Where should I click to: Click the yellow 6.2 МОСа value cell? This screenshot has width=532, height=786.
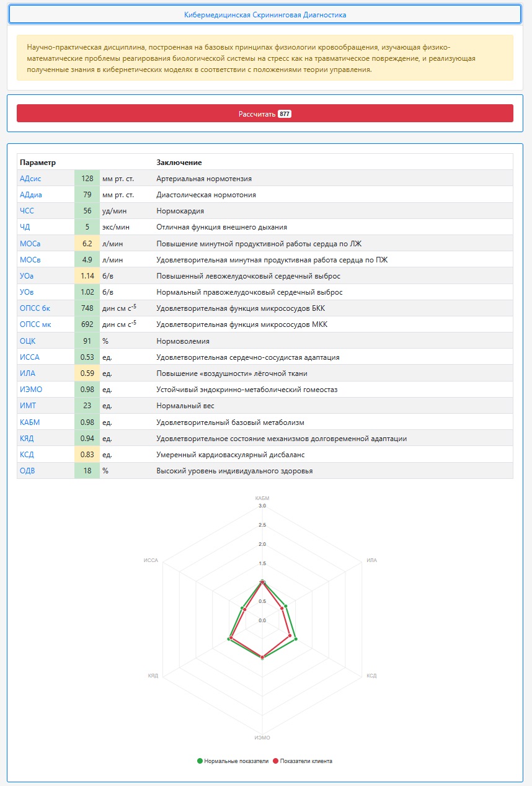click(x=87, y=244)
